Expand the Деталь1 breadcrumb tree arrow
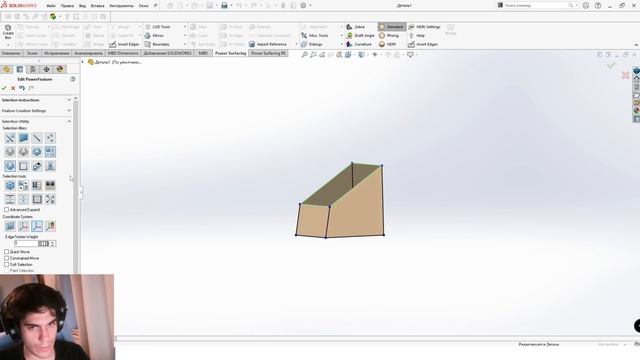The height and width of the screenshot is (360, 640). coord(82,62)
